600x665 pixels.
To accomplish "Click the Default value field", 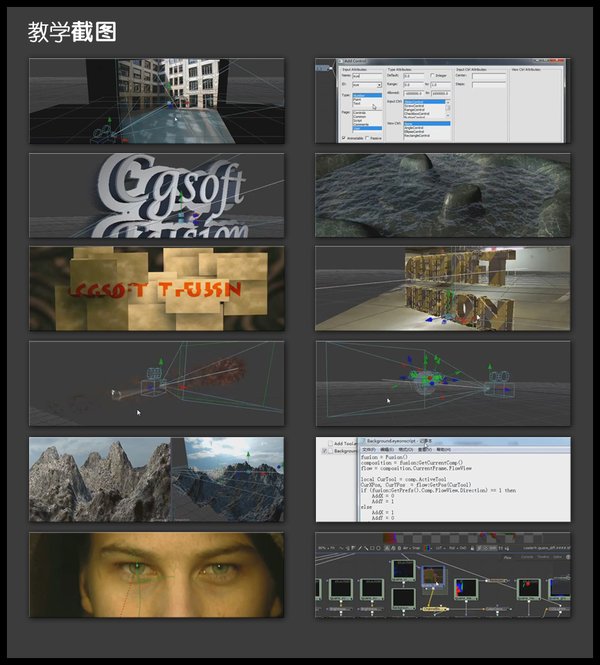I will [x=414, y=76].
